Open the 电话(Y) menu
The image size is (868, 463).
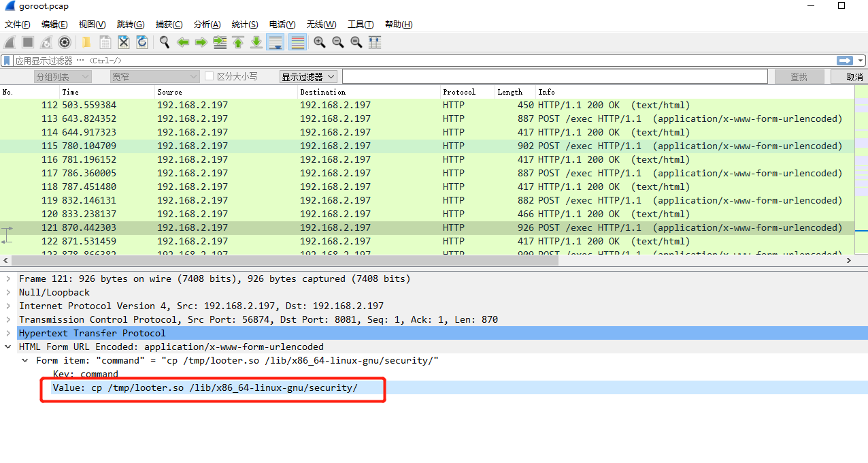[x=282, y=25]
